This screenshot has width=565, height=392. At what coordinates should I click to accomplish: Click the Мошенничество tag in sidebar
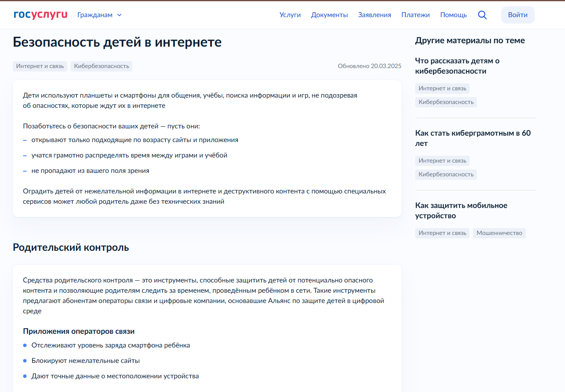[x=499, y=233]
